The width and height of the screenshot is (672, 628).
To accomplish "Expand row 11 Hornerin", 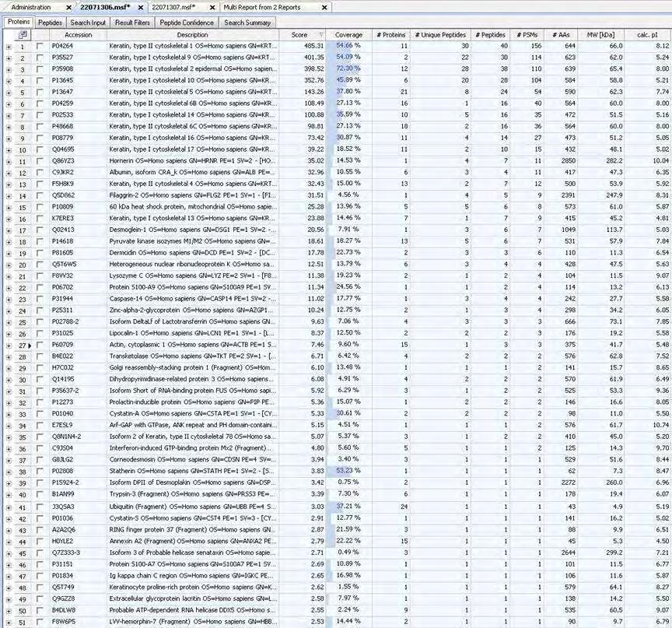I will tap(9, 161).
